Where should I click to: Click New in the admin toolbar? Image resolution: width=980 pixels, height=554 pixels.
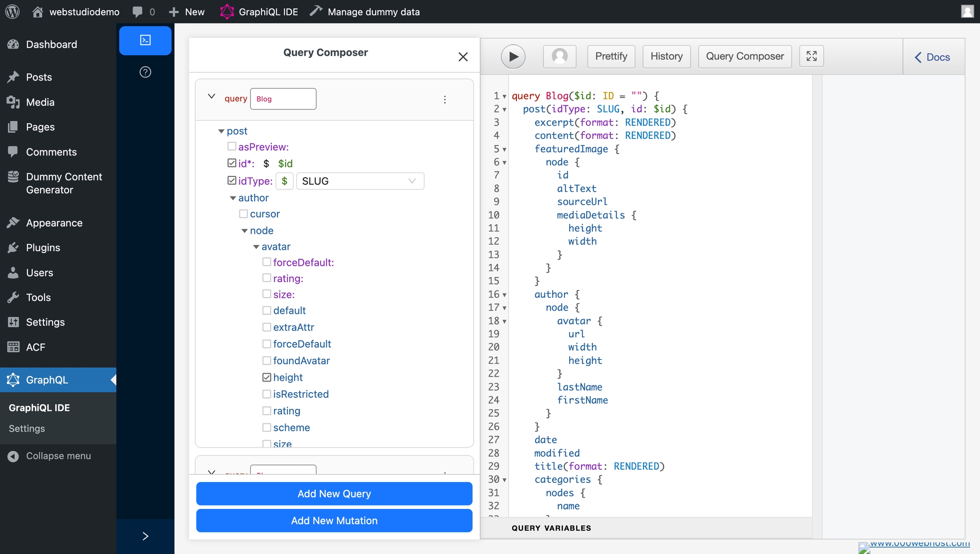pos(186,11)
